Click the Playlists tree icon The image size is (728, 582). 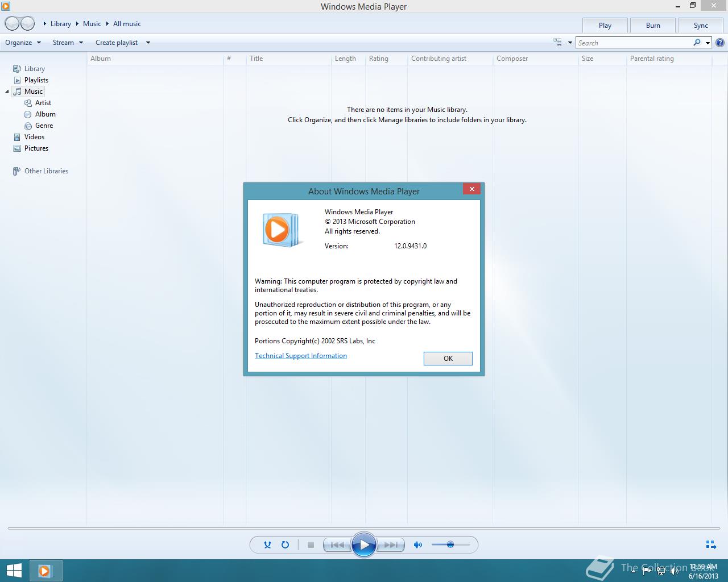pos(17,80)
